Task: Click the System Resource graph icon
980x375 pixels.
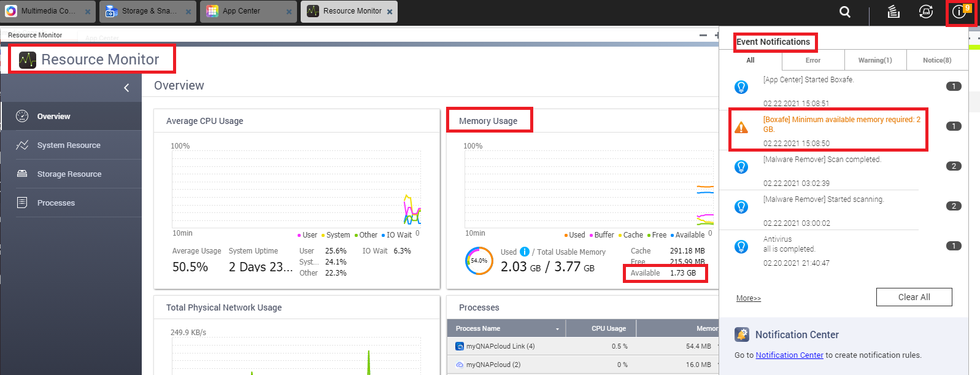Action: point(22,145)
